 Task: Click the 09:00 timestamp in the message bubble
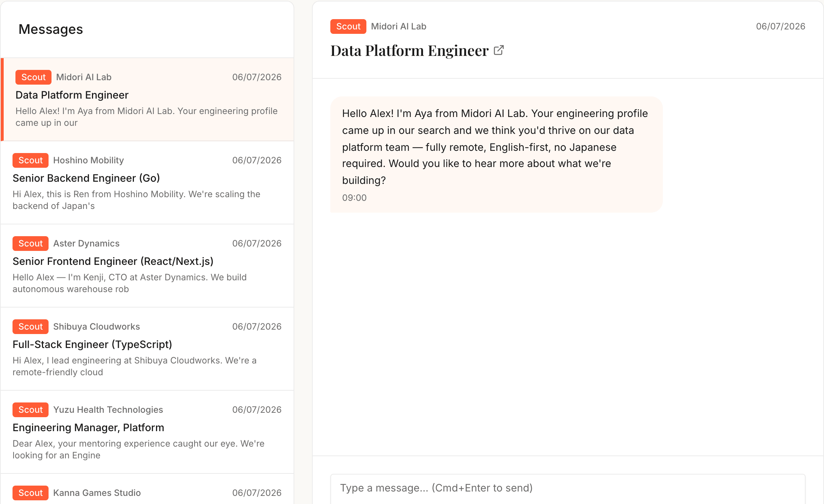[x=354, y=198]
